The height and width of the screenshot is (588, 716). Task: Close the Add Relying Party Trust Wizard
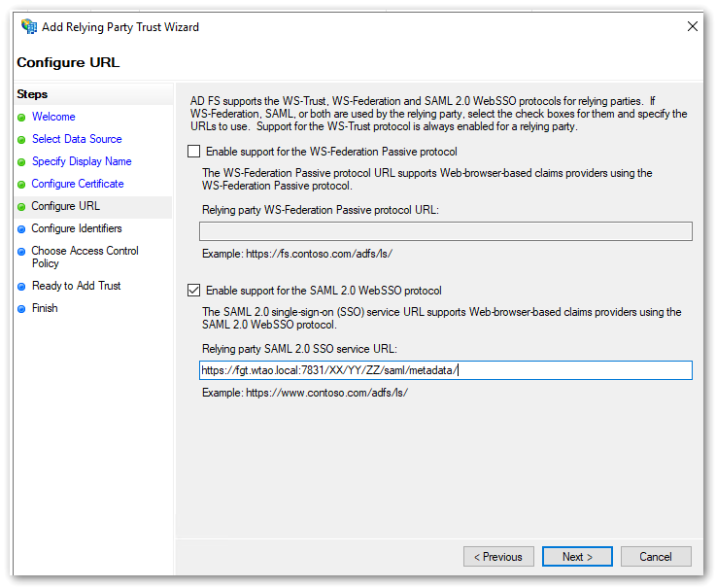(x=692, y=27)
